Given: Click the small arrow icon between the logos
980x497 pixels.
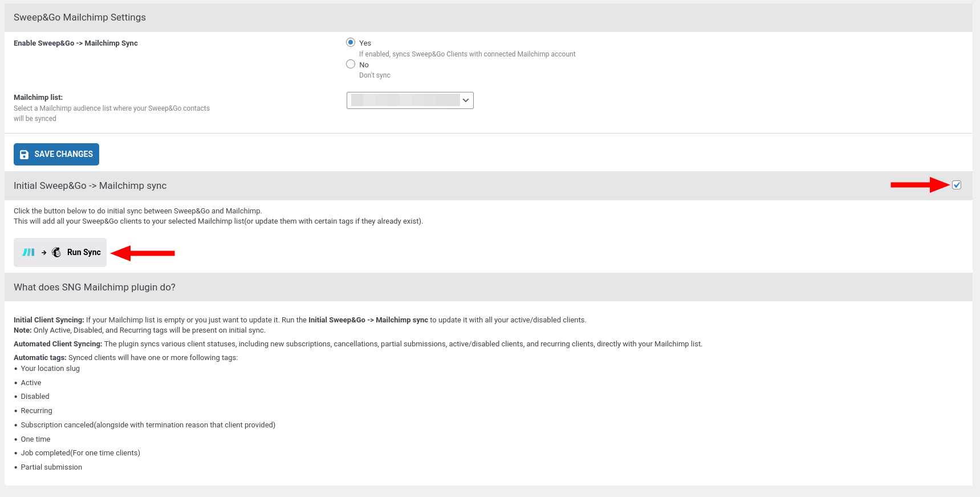Looking at the screenshot, I should click(x=44, y=252).
